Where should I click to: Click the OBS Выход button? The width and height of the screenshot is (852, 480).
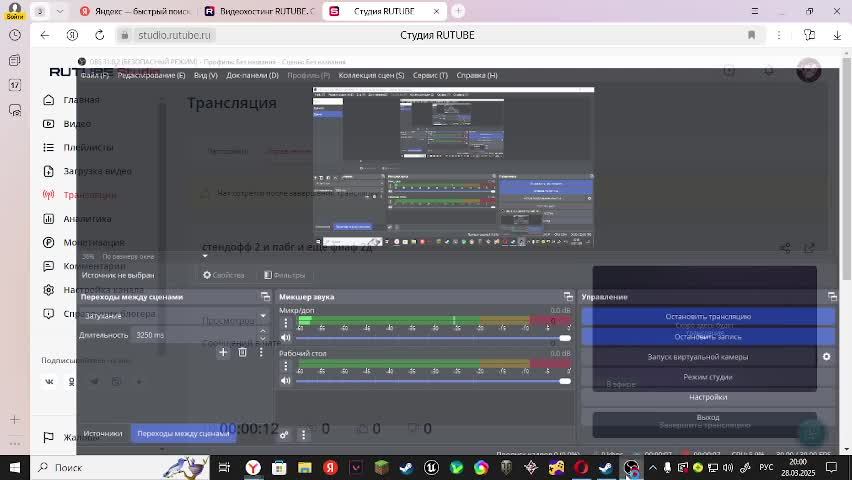point(708,417)
